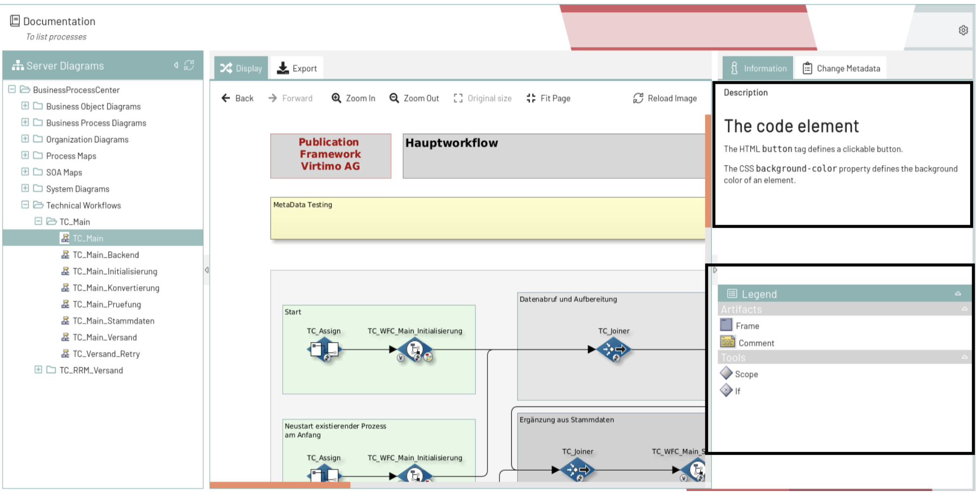The height and width of the screenshot is (494, 980).
Task: Click the settings gear icon
Action: point(963,30)
